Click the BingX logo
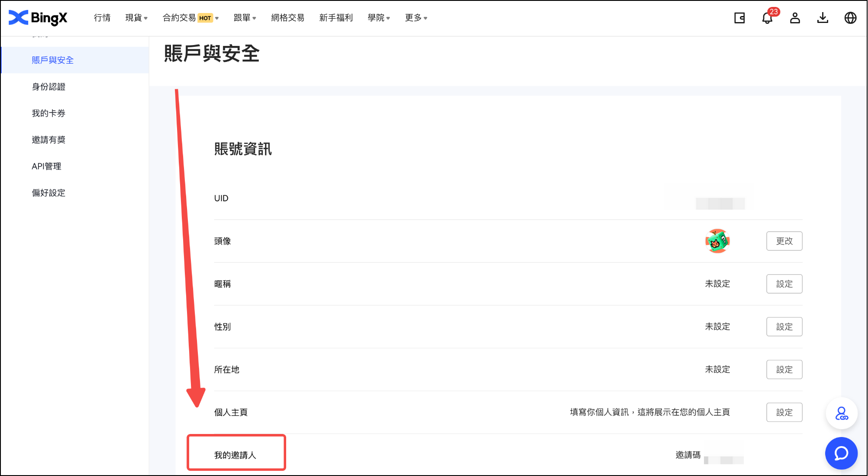 pyautogui.click(x=38, y=18)
